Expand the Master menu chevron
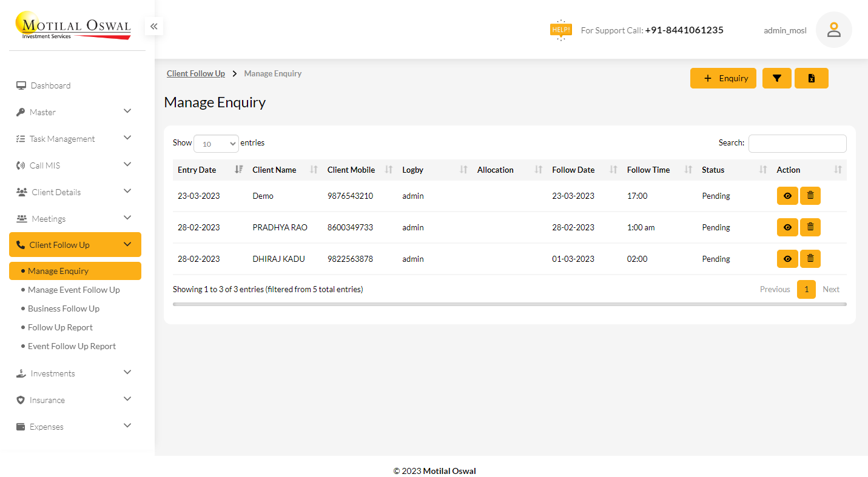Screen dimensions: 868x477 127,111
